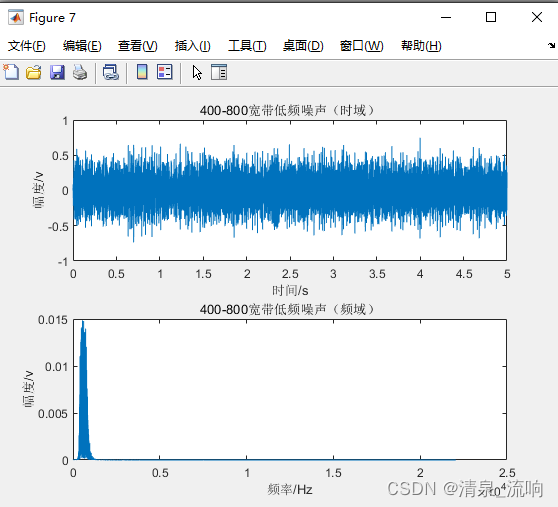Click the New Figure toolbar icon
Viewport: 558px width, 507px height.
tap(11, 72)
